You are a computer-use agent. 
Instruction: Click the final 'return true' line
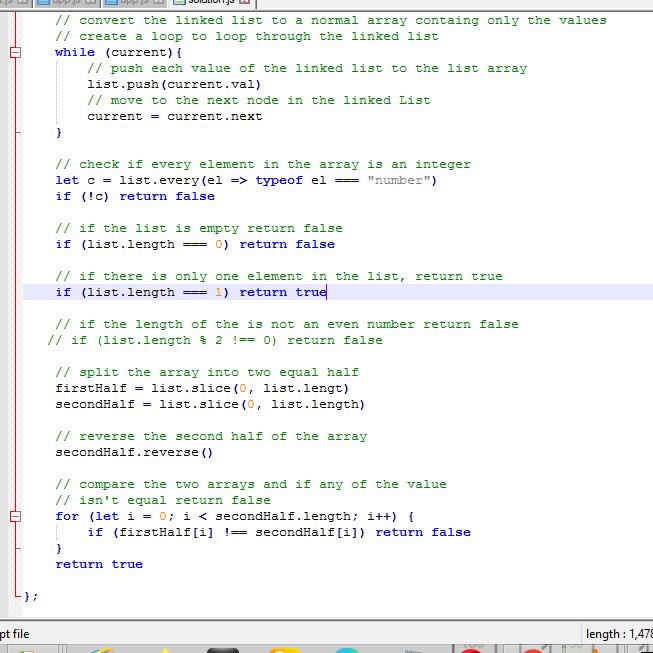99,564
